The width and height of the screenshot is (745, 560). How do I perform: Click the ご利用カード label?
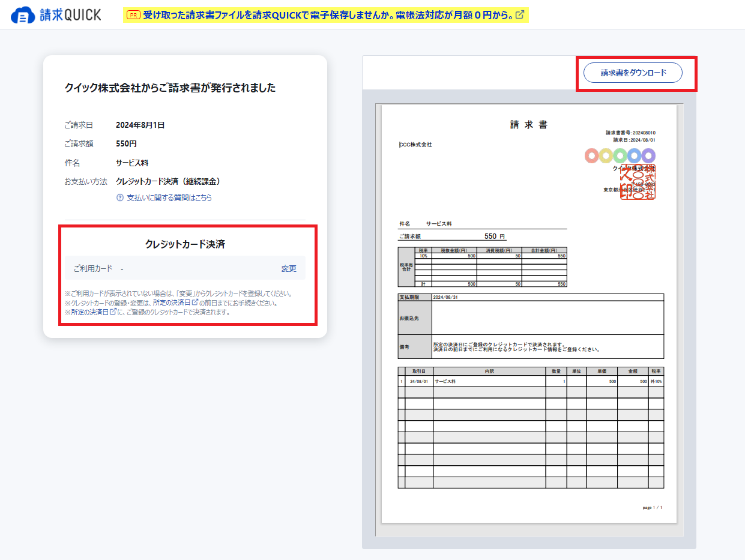[93, 268]
